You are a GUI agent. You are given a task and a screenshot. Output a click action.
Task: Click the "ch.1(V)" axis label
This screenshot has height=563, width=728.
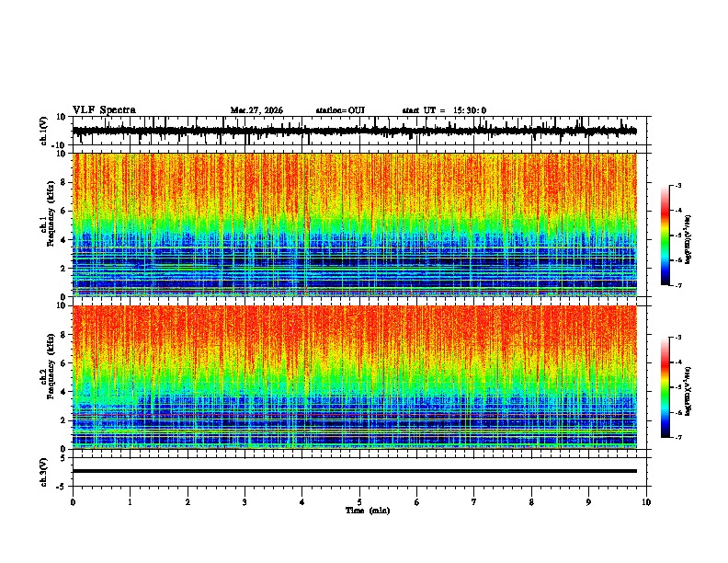click(x=44, y=131)
